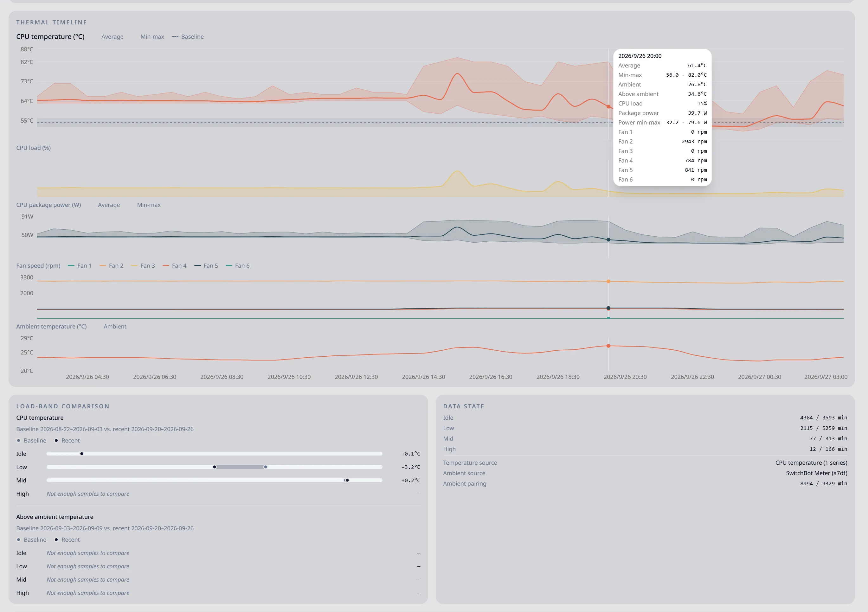Toggle the Fan 1 series legend

pos(80,265)
